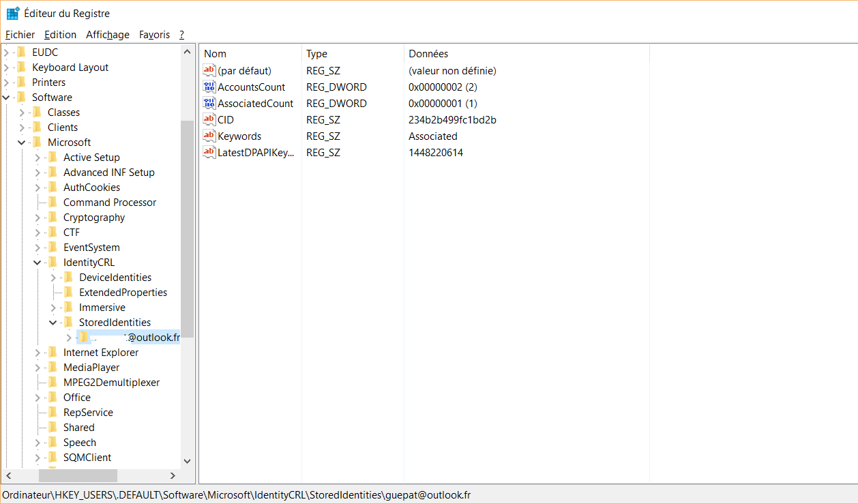Click the Active Setup folder icon
Image resolution: width=858 pixels, height=504 pixels.
(x=53, y=157)
